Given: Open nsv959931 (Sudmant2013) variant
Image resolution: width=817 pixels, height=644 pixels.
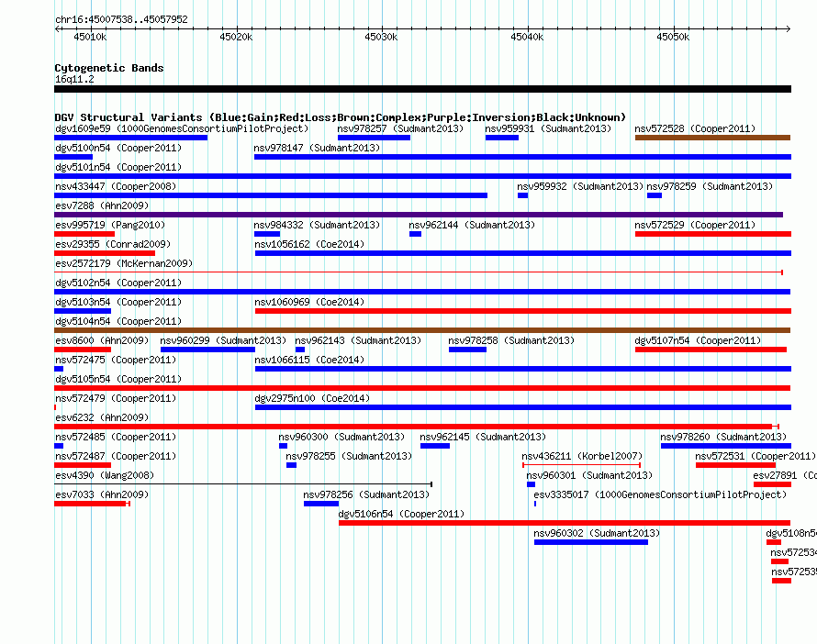Looking at the screenshot, I should click(502, 138).
